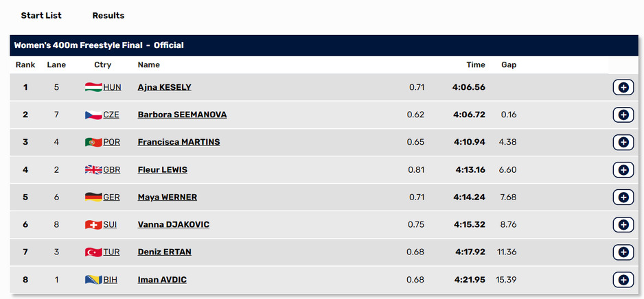Screen dimensions: 644x299
Task: Open Ajna KESELY athlete profile link
Action: 164,87
